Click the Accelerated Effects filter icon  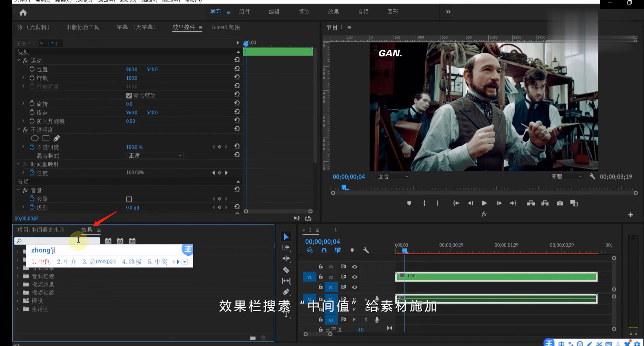tap(108, 241)
